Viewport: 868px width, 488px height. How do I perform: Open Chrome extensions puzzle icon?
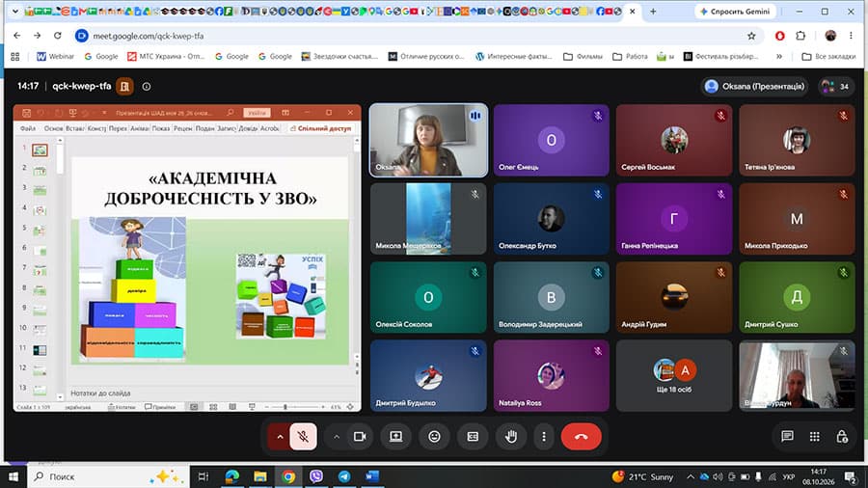(x=800, y=36)
